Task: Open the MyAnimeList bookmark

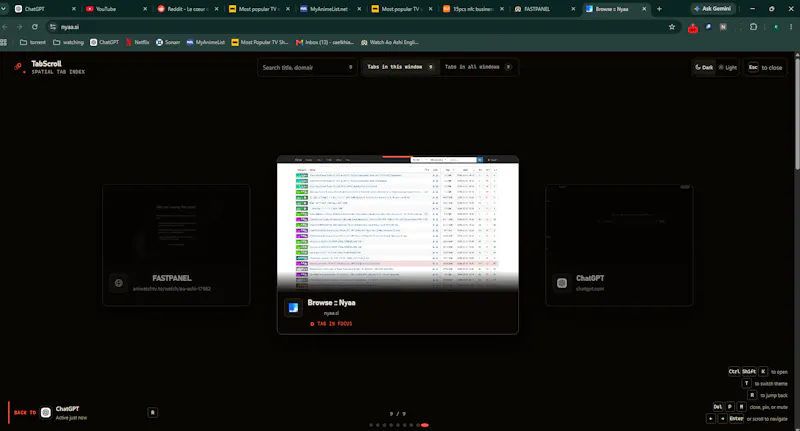Action: pos(206,42)
